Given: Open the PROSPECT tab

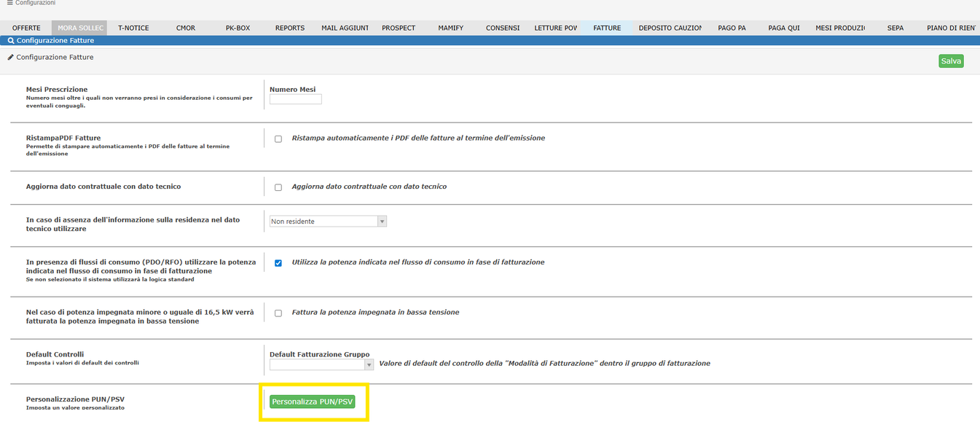Looking at the screenshot, I should point(399,28).
